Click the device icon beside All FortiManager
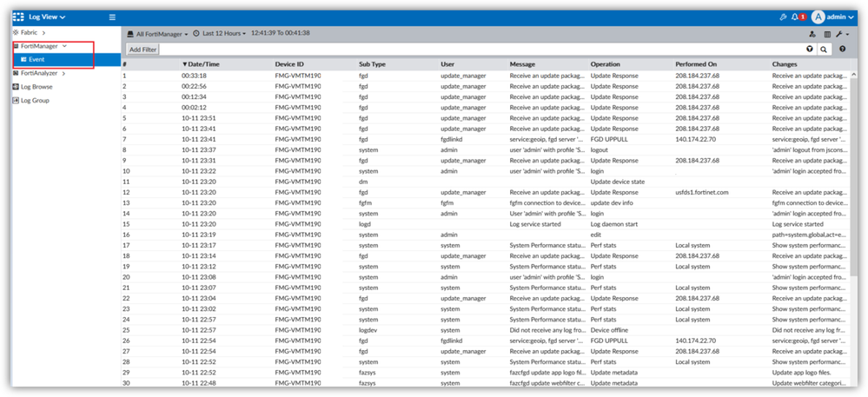This screenshot has height=397, width=868. [x=130, y=35]
